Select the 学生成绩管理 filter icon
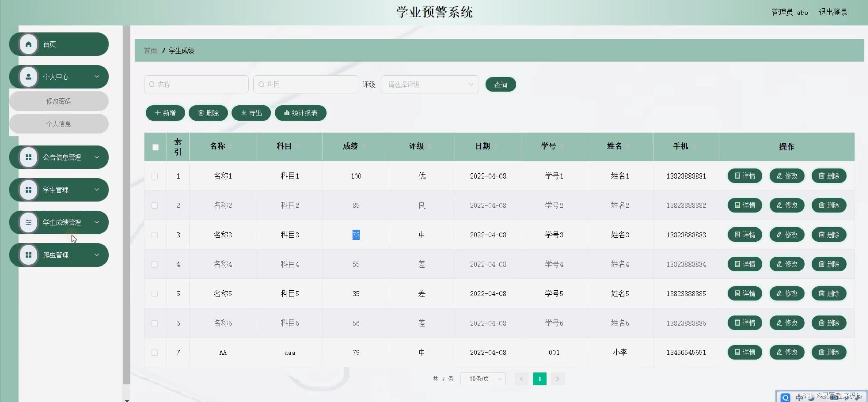Screen dimensions: 868x402 tap(28, 222)
